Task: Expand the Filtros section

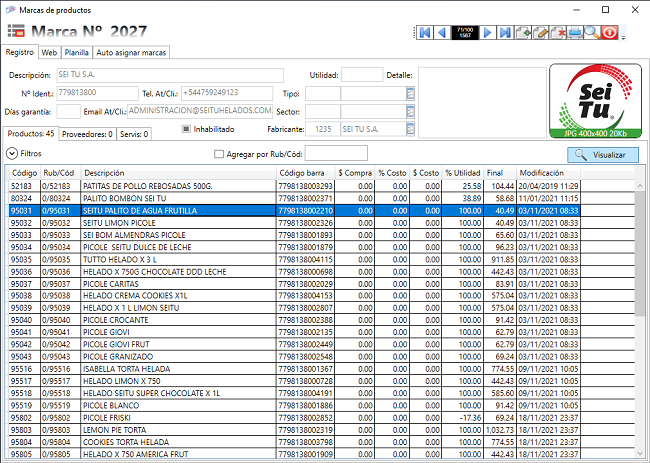Action: 12,154
